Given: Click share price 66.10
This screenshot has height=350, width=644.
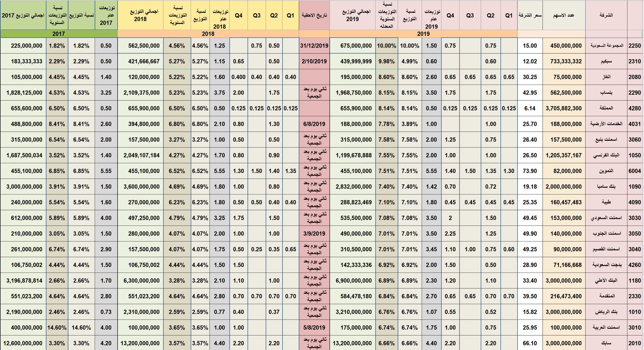Looking at the screenshot, I should click(530, 343).
